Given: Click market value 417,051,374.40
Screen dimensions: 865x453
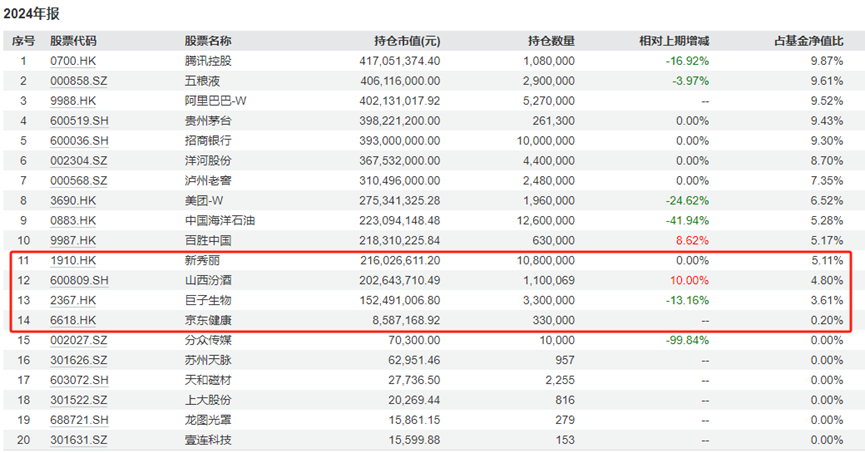Looking at the screenshot, I should [400, 61].
